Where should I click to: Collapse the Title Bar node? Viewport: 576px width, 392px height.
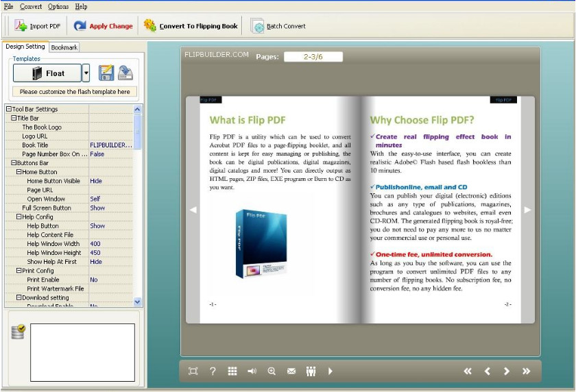tap(14, 118)
